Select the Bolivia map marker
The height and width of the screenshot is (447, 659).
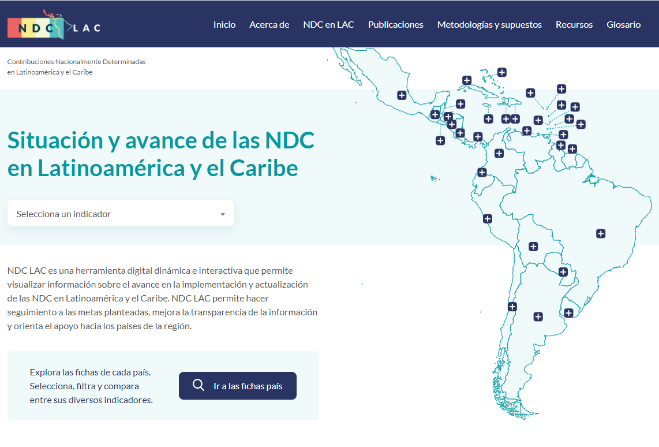point(533,247)
